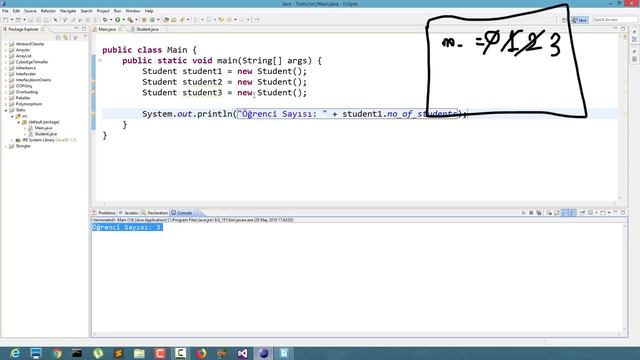Select the Stringler project
This screenshot has width=640, height=360.
(23, 146)
